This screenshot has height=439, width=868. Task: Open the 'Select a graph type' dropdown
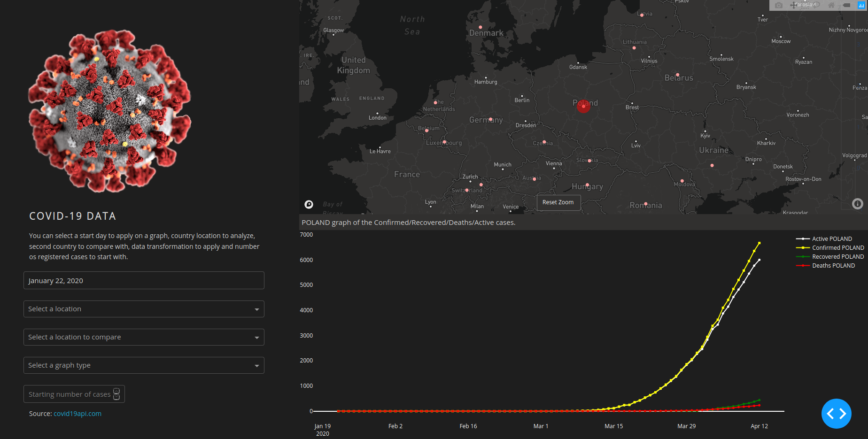pos(144,365)
